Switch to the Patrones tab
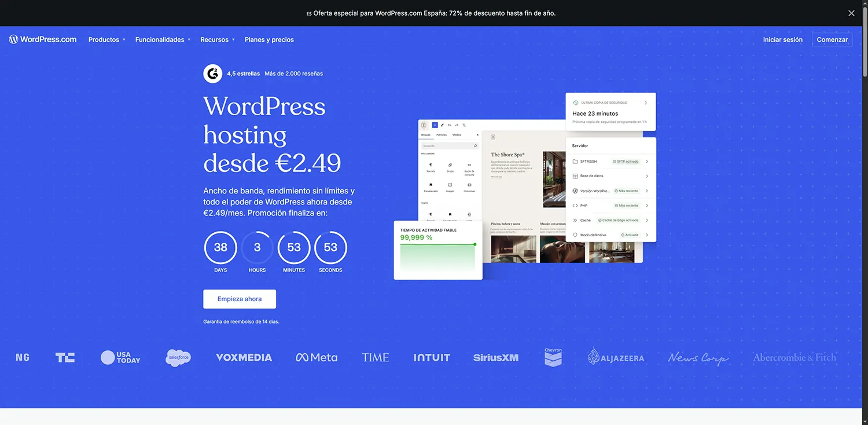Screen dimensions: 868x425 pos(442,135)
